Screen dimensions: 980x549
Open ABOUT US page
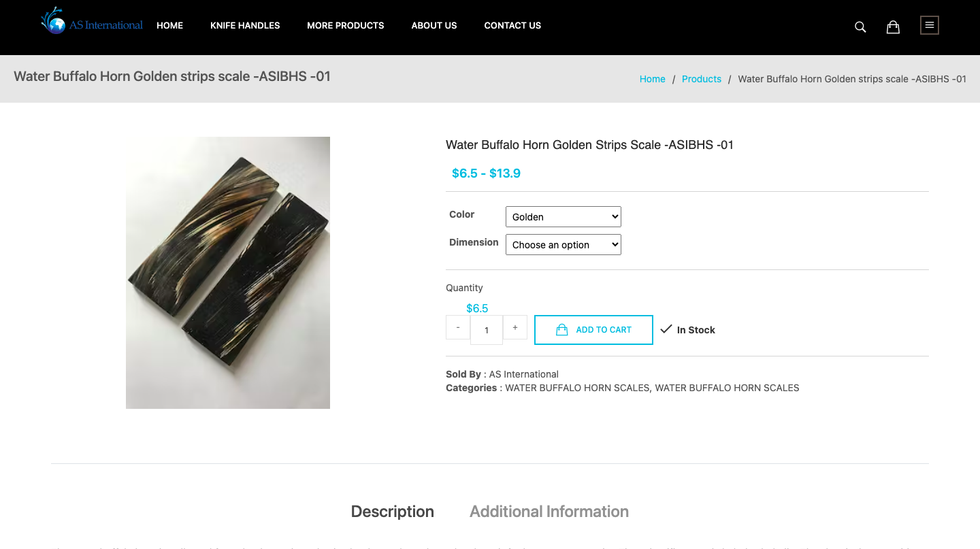(x=434, y=25)
